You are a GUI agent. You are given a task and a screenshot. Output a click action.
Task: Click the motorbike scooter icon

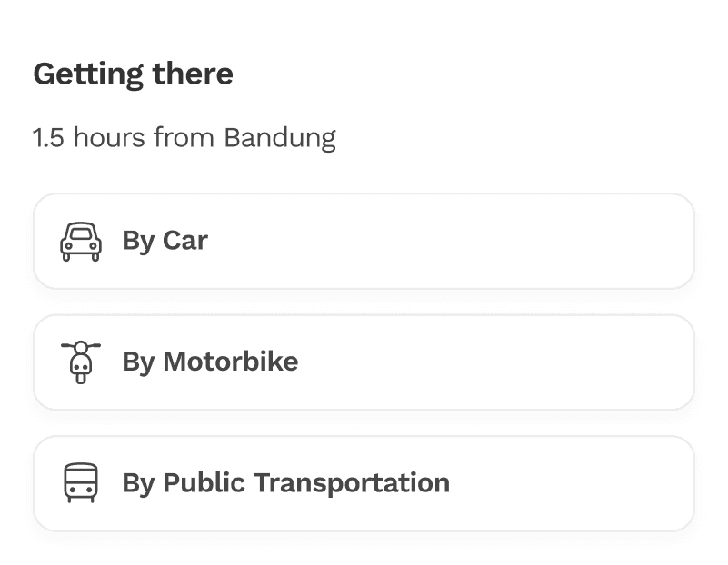81,362
